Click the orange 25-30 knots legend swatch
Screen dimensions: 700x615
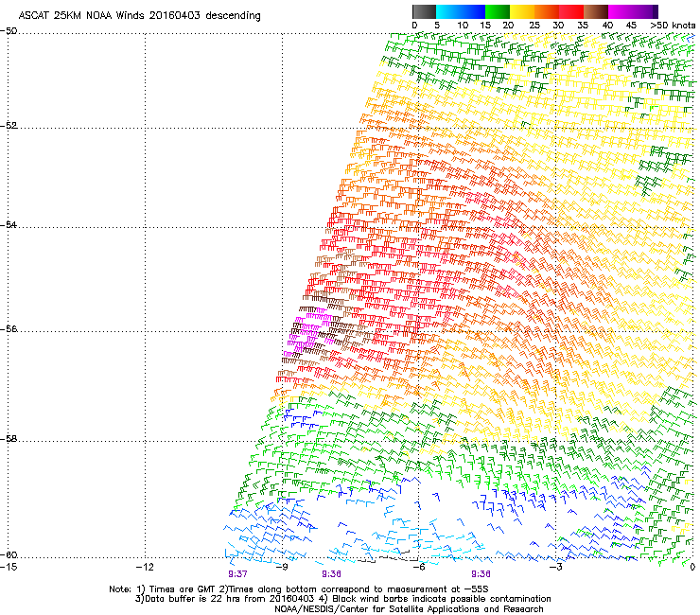(547, 11)
